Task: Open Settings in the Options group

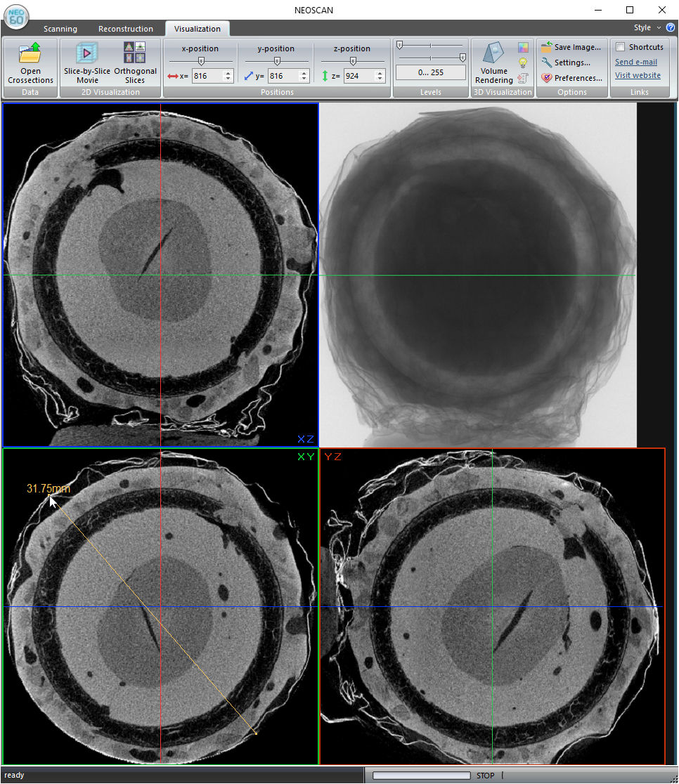Action: click(x=546, y=63)
